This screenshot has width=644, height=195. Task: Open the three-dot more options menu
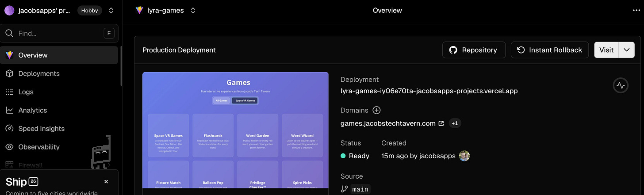[636, 11]
